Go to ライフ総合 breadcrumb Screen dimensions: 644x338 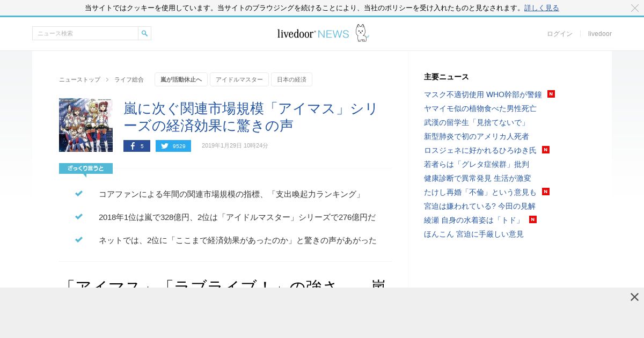pos(129,79)
